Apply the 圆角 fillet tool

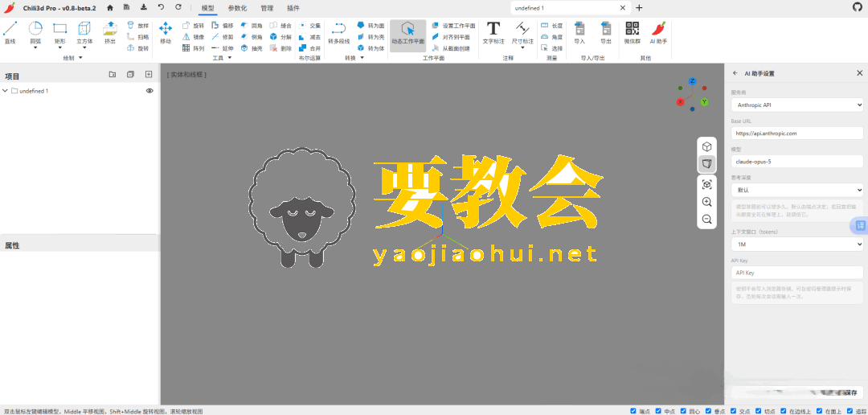click(x=252, y=26)
